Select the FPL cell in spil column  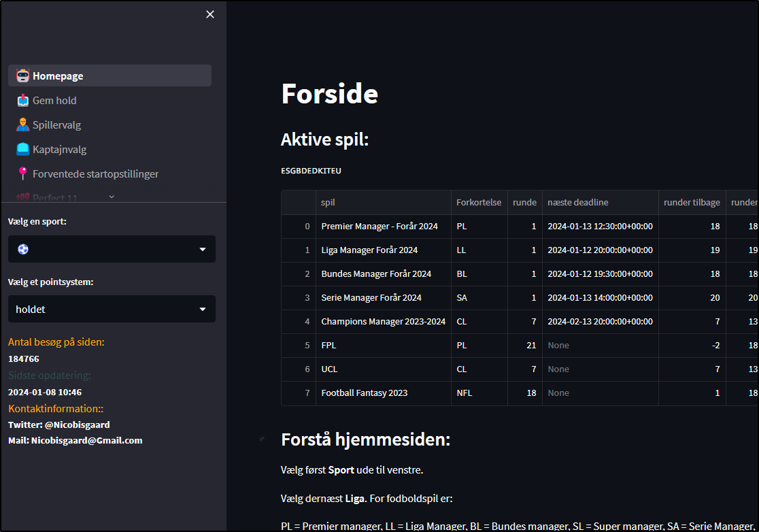coord(384,345)
